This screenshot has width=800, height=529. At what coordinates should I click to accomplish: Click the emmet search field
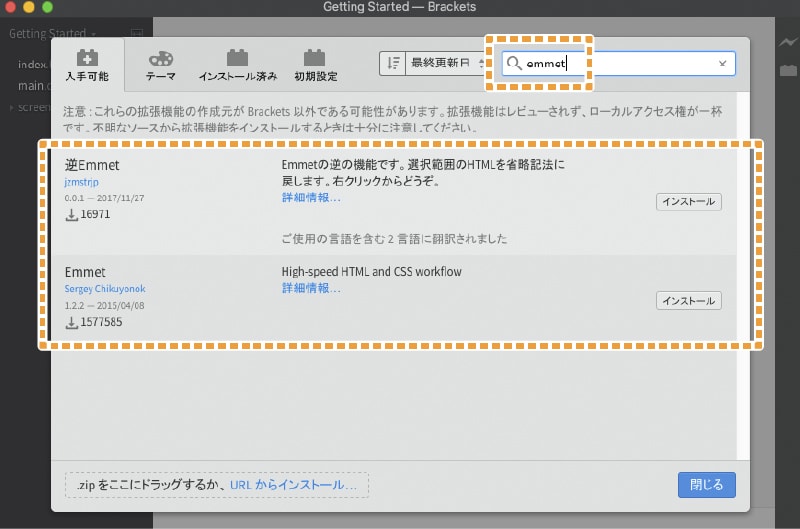coord(618,64)
